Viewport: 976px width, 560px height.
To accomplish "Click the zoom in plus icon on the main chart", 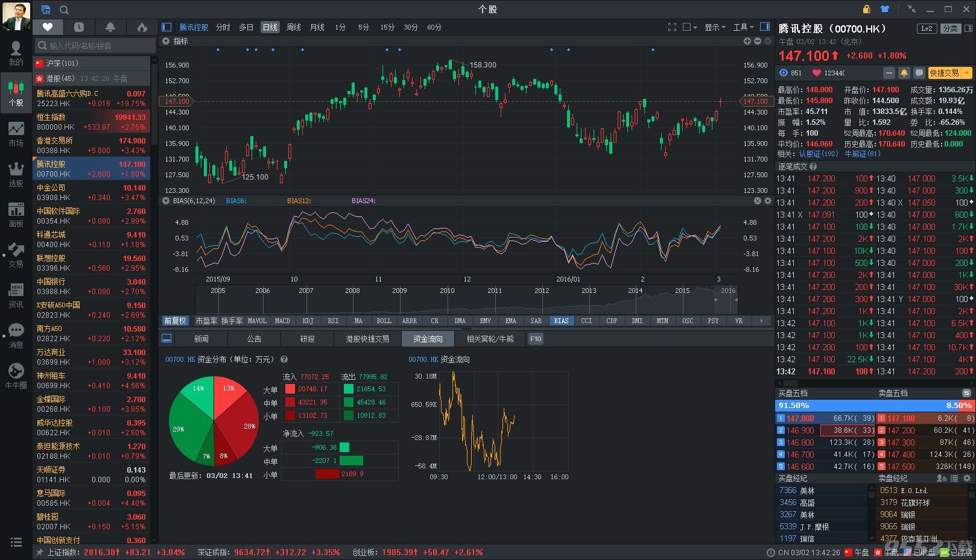I will 747,41.
